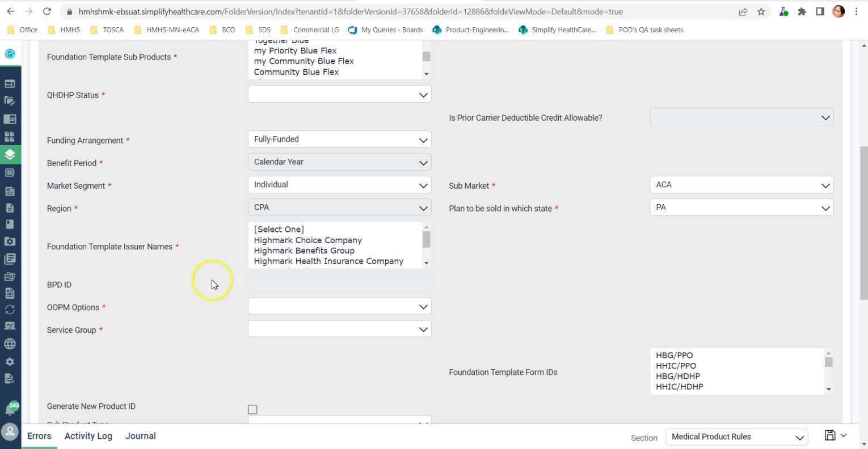Choose HBG/HDHP in Form IDs list

677,376
